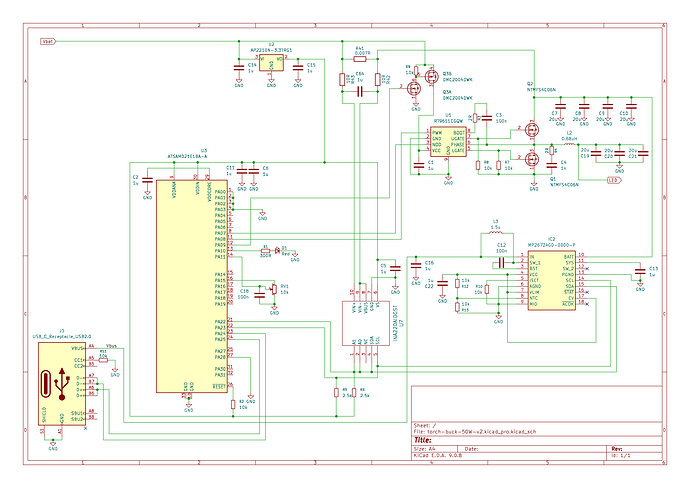
Task: Click the Id: 1/1 sheet number
Action: click(621, 455)
